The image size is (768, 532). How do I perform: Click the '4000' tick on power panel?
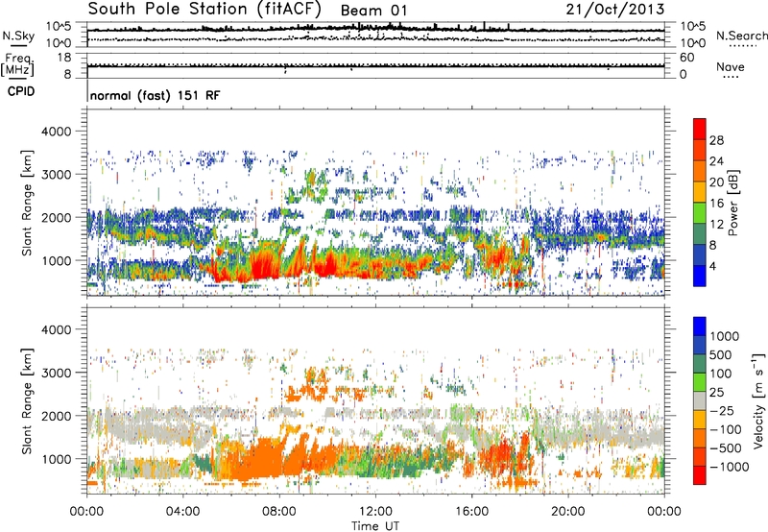[59, 132]
